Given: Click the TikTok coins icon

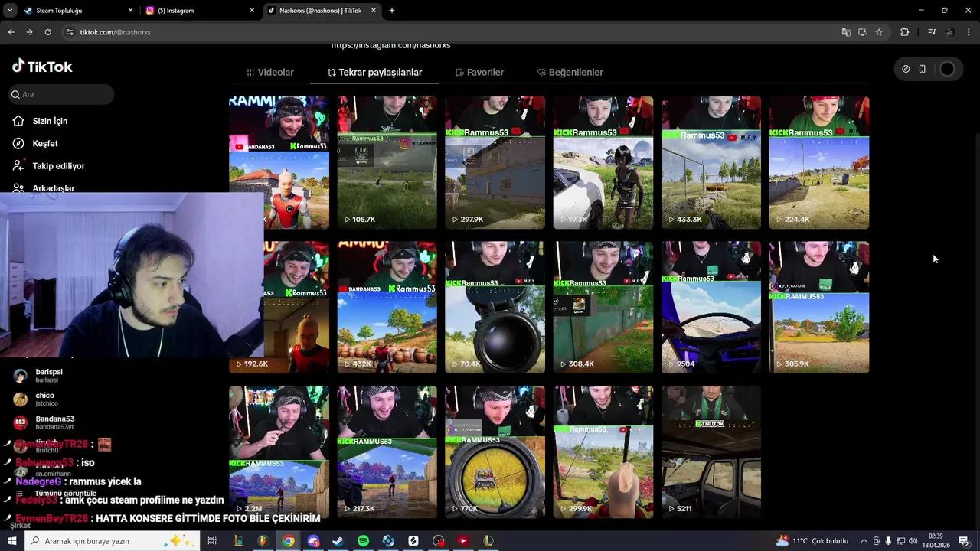Looking at the screenshot, I should (906, 69).
